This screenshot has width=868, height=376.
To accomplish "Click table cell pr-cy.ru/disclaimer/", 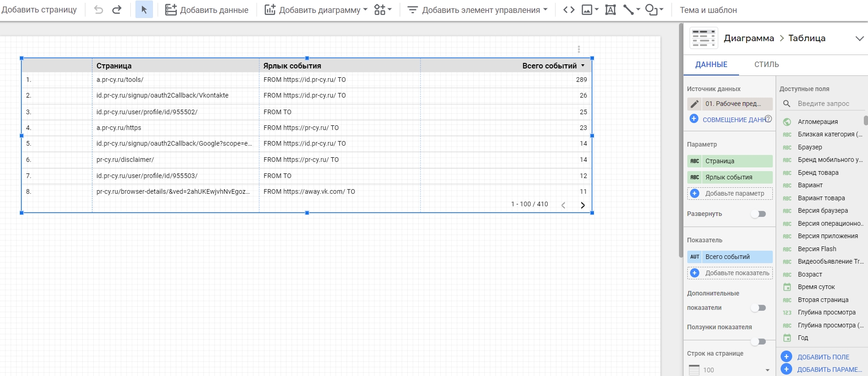I will pyautogui.click(x=125, y=160).
